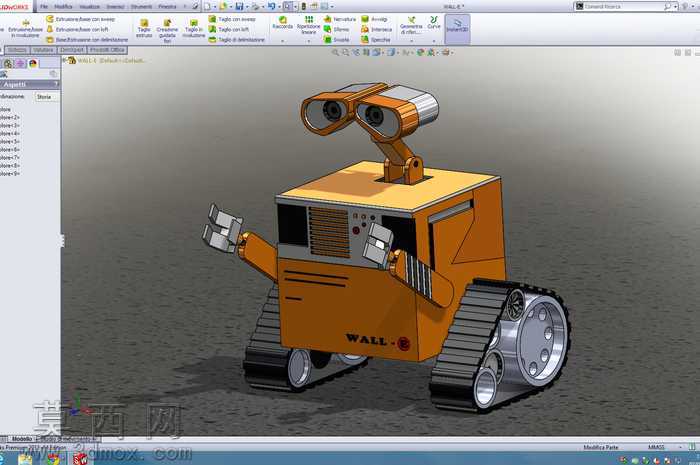Click the Save floppy-disk icon
Screen dimensions: 700x465
point(239,7)
